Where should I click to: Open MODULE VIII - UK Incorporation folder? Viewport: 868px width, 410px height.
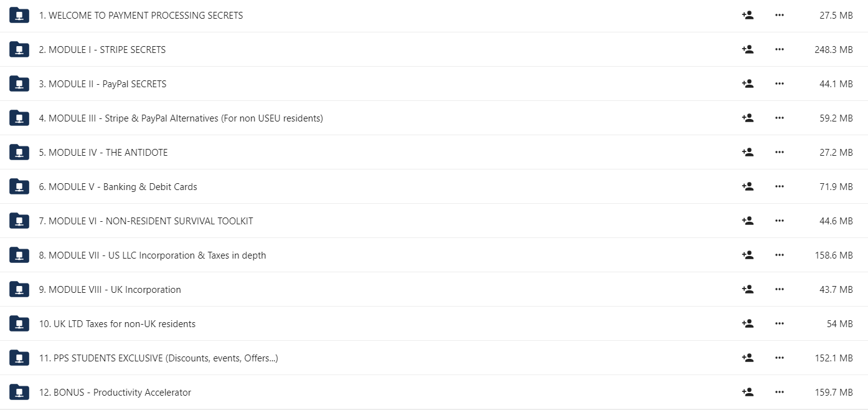coord(110,289)
